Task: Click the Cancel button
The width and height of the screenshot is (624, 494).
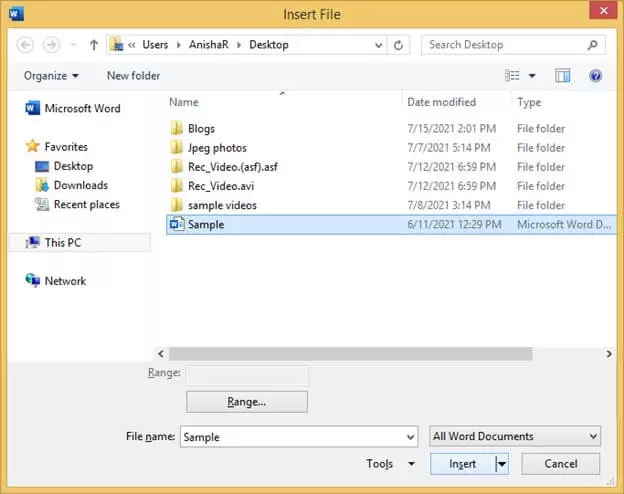Action: (561, 464)
